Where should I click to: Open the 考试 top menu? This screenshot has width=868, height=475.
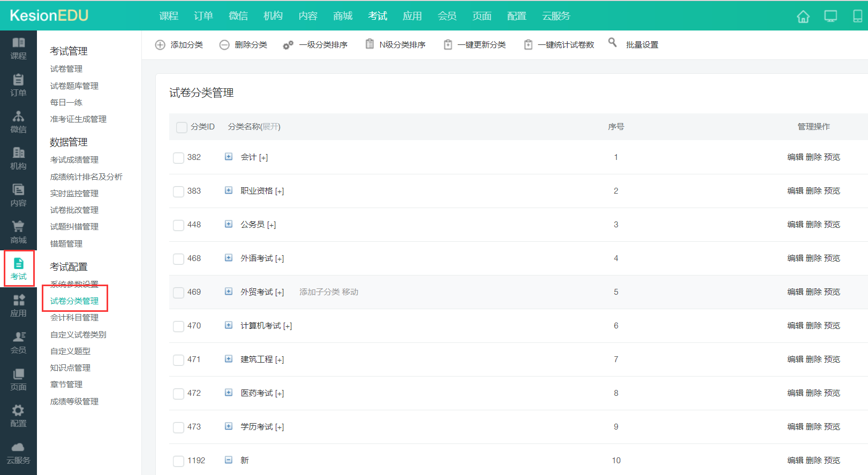click(x=377, y=16)
